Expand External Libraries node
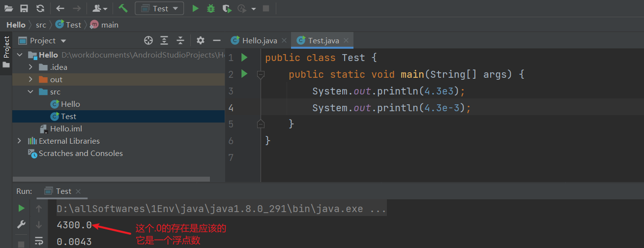 pos(19,141)
